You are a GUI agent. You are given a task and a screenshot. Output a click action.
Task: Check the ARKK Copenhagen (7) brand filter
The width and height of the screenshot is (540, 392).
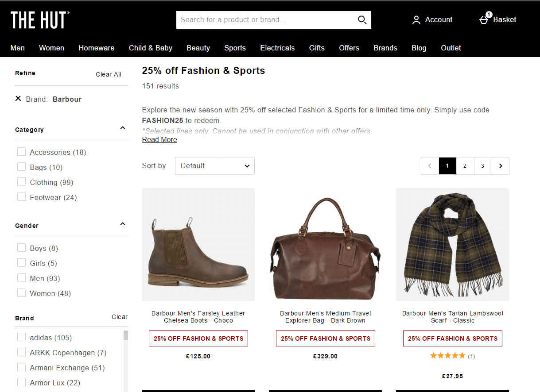coord(21,352)
